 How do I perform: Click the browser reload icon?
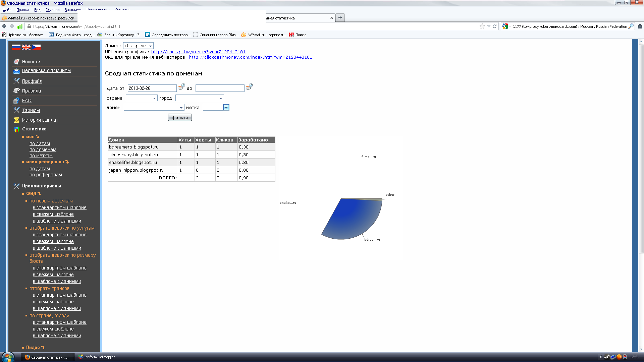(494, 26)
